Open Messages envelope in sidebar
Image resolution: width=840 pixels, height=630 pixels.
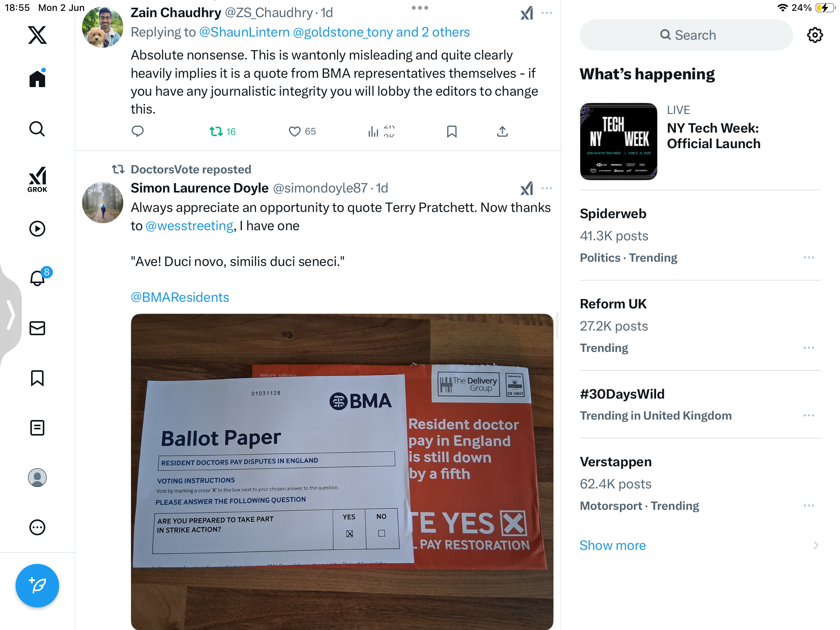(x=37, y=328)
